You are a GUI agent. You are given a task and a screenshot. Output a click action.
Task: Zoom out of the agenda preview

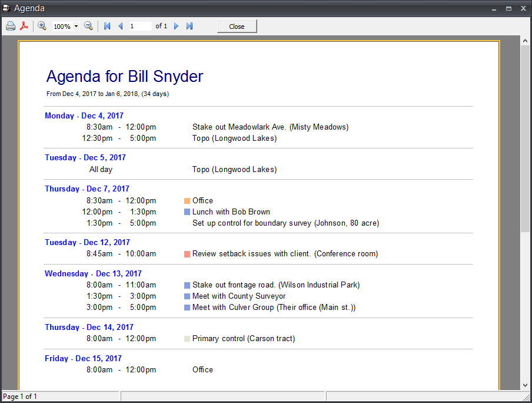(88, 26)
